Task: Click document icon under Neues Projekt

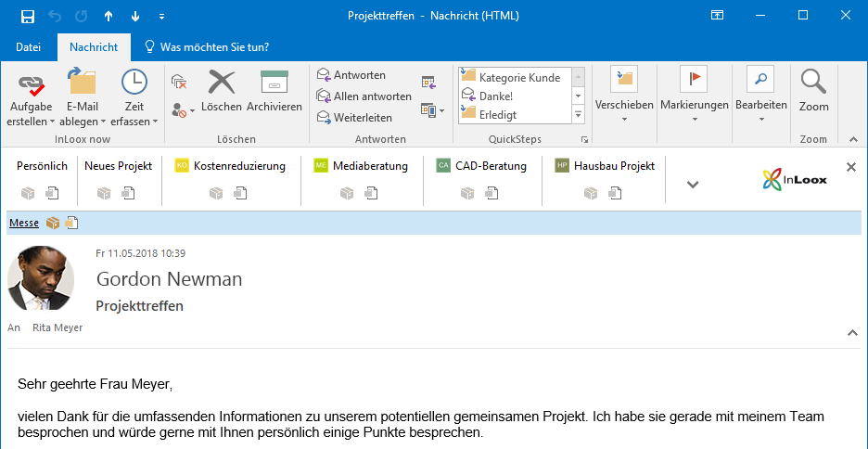Action: (x=128, y=193)
